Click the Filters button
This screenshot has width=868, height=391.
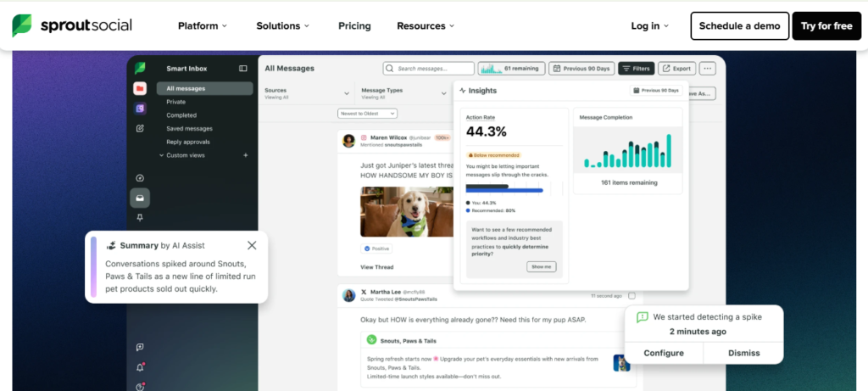coord(636,69)
